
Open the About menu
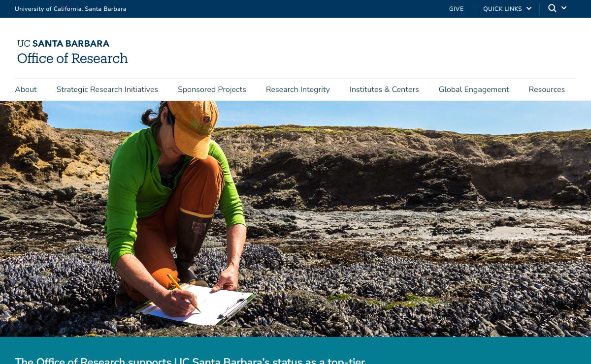click(26, 90)
